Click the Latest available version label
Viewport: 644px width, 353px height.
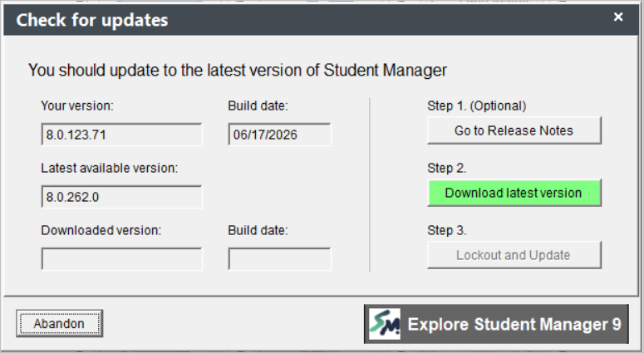tap(109, 168)
